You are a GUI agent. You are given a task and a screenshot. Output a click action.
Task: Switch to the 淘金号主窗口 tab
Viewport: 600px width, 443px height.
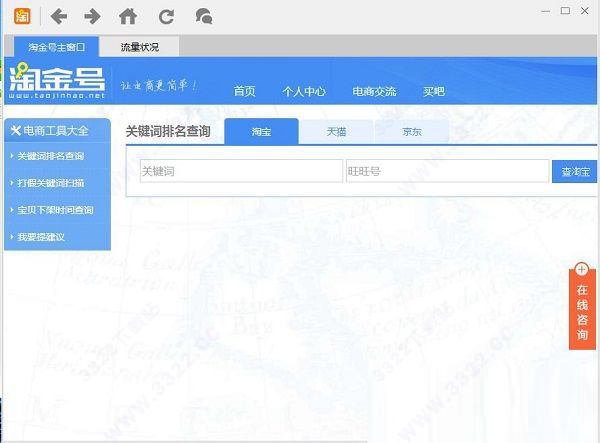pos(57,47)
